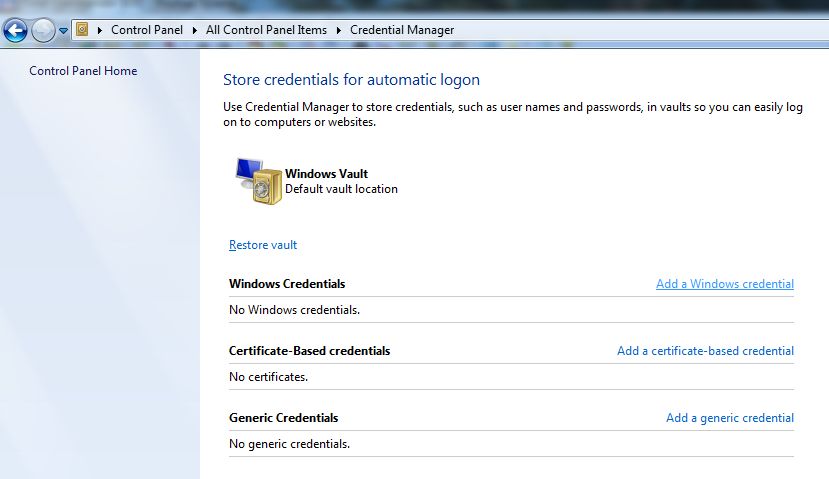This screenshot has width=829, height=479.
Task: Click the Windows Vault safe icon
Action: point(259,181)
